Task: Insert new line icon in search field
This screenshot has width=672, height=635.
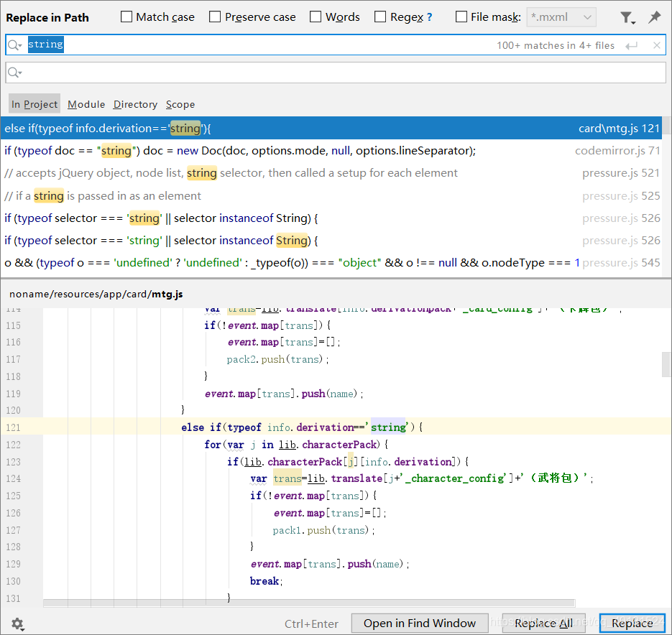Action: 631,45
